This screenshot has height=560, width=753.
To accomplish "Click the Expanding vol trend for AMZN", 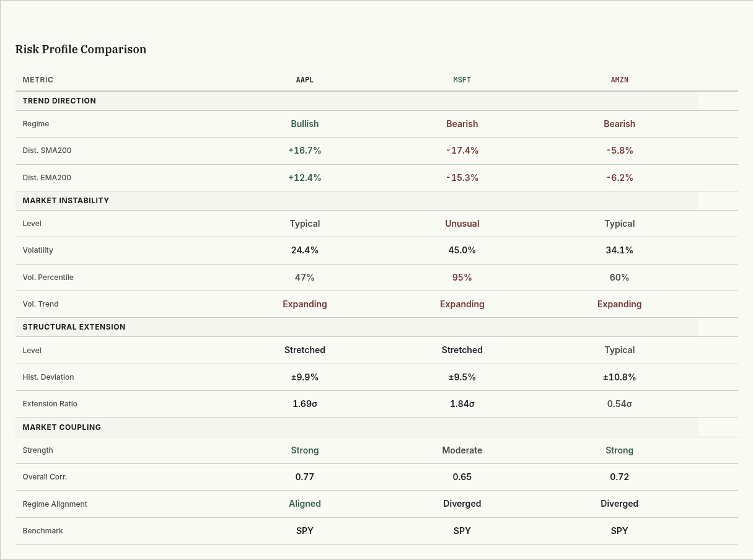I will tap(619, 304).
